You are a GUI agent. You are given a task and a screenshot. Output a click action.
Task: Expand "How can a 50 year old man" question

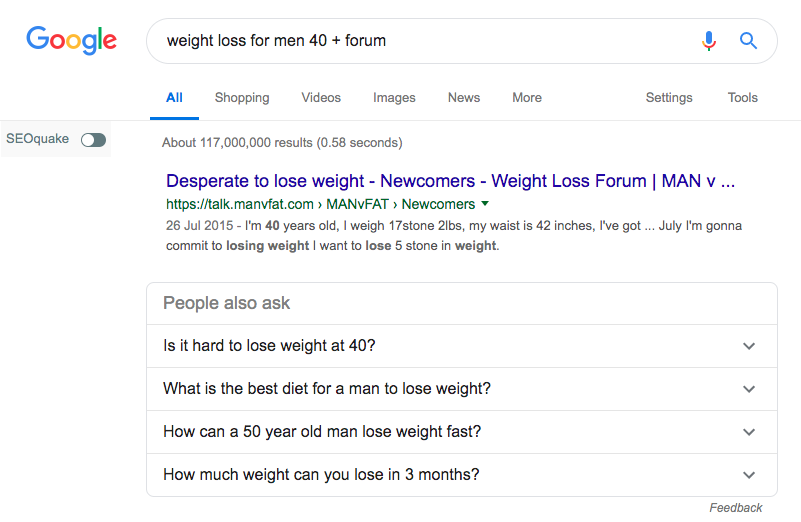[x=749, y=432]
